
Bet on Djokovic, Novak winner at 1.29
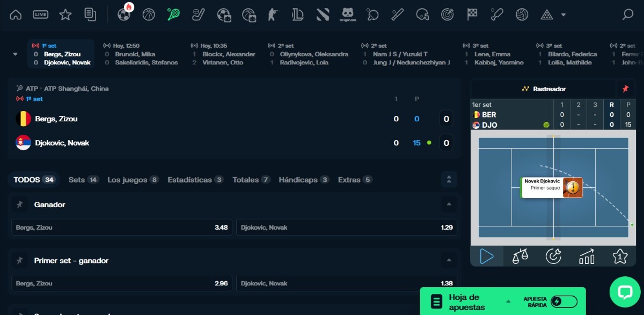(347, 228)
